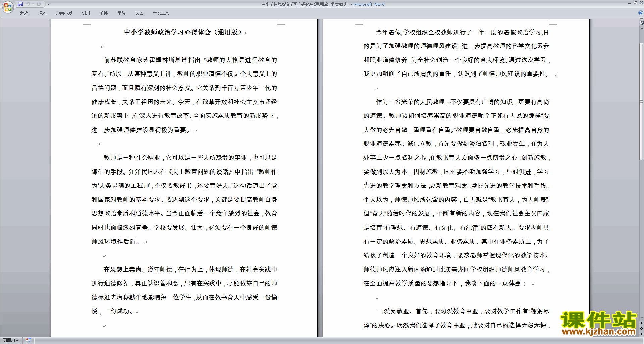Restore down the Word window

pyautogui.click(x=635, y=3)
